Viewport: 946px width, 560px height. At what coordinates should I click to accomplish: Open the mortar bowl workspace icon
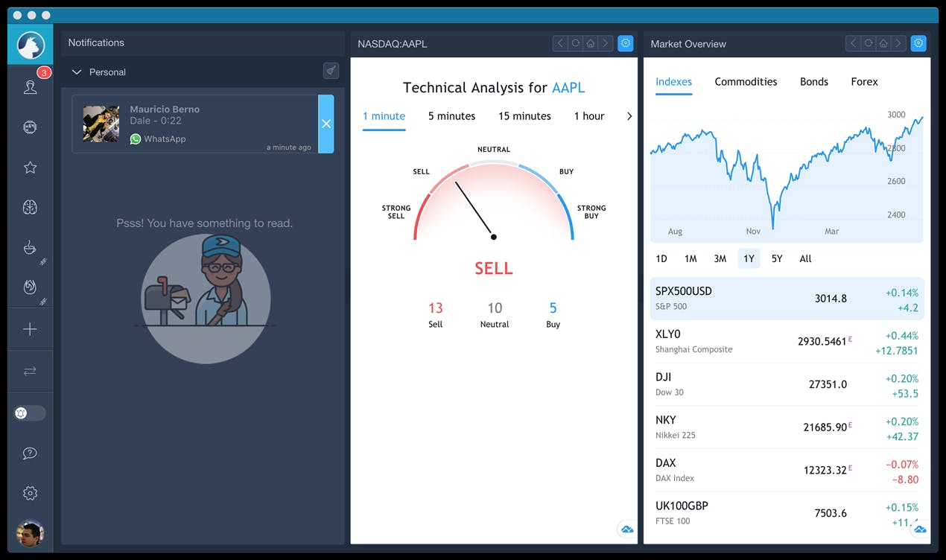[x=31, y=248]
